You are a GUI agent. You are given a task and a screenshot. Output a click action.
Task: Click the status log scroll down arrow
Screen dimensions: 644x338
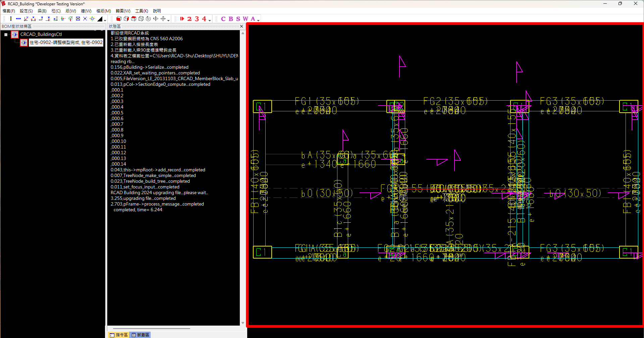(x=243, y=323)
